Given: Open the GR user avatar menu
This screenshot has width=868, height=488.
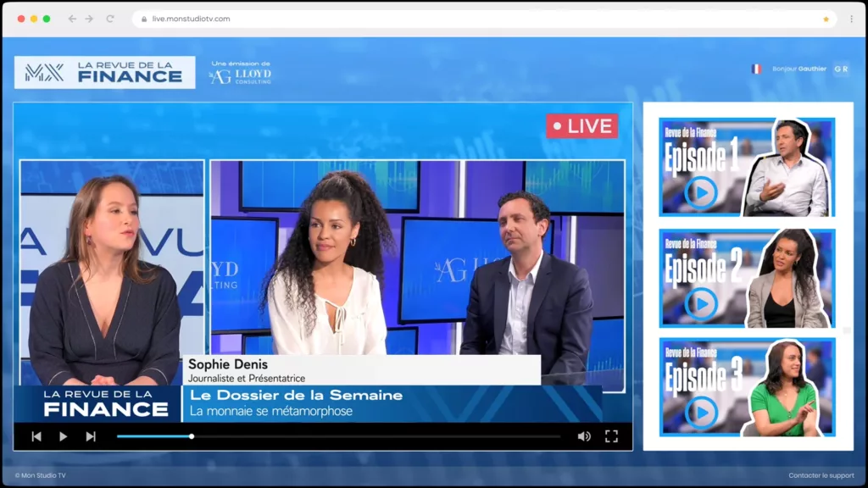Looking at the screenshot, I should [841, 69].
